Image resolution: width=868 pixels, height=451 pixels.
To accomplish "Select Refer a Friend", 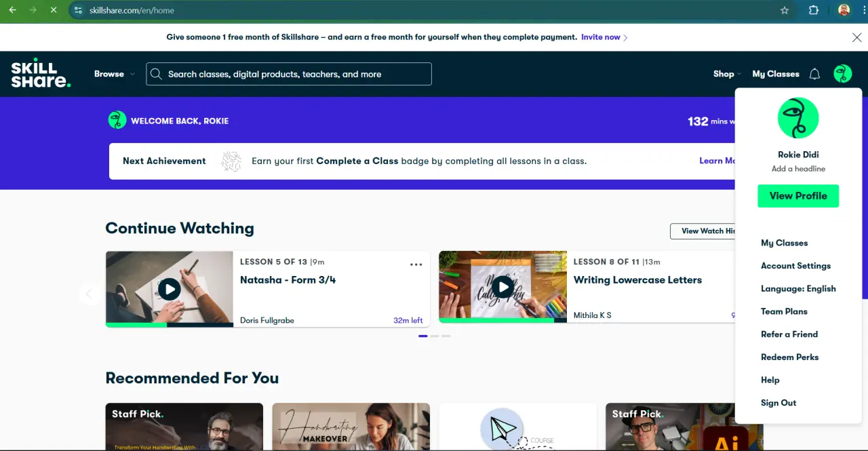I will pyautogui.click(x=789, y=334).
